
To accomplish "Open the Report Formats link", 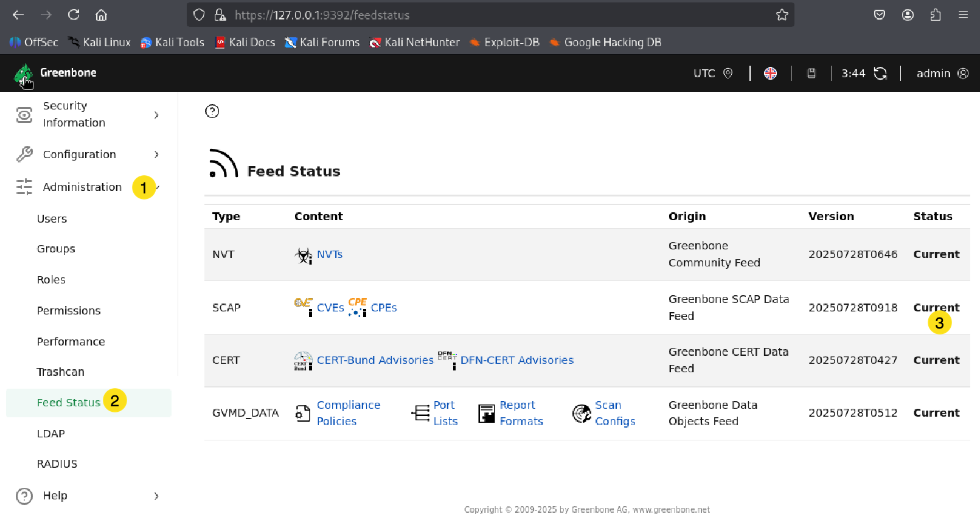I will click(x=521, y=413).
